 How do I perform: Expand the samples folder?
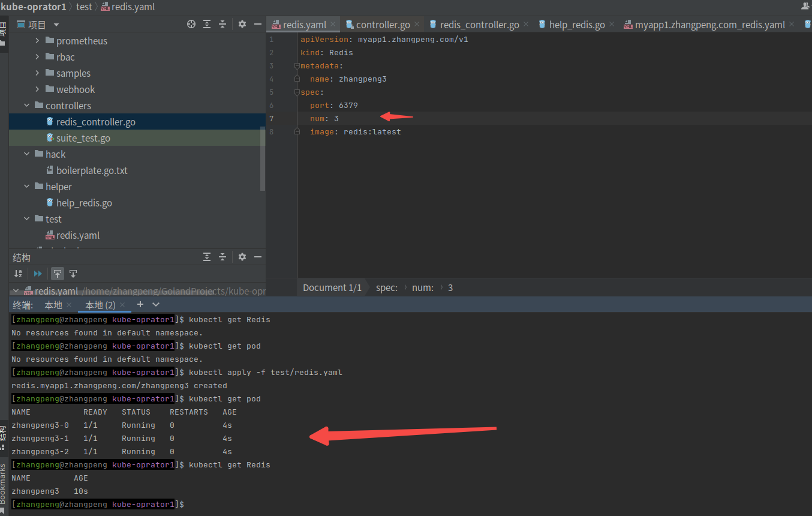tap(37, 73)
